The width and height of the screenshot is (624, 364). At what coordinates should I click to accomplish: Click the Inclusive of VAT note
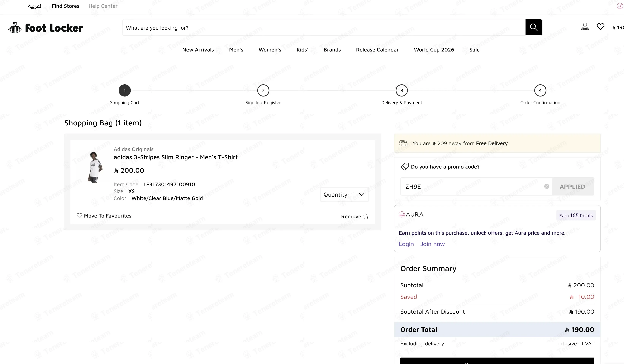point(575,343)
